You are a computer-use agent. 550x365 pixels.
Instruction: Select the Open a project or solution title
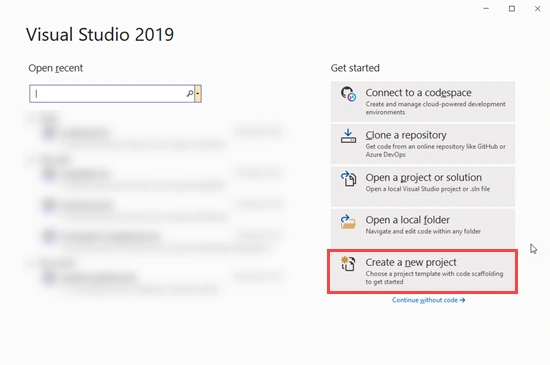point(423,177)
